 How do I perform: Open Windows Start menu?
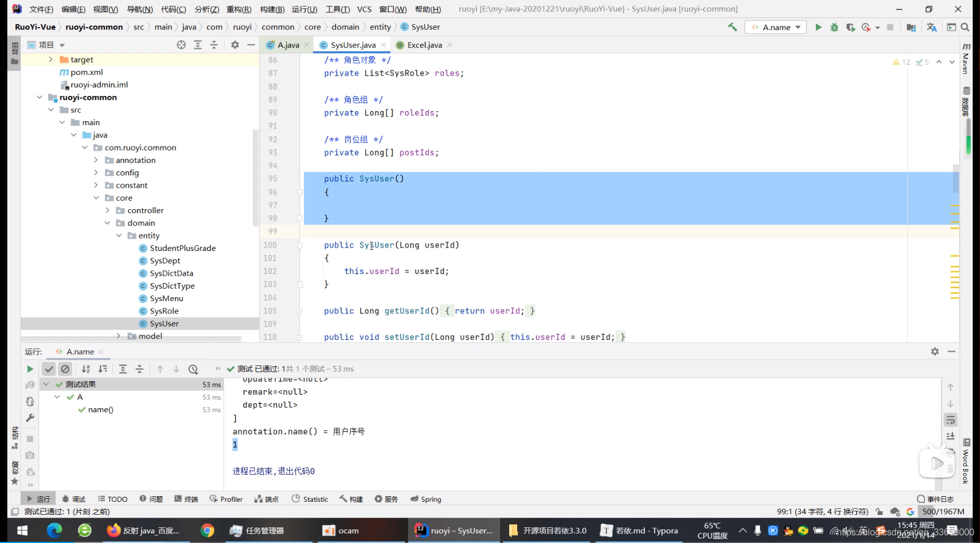[x=23, y=531]
